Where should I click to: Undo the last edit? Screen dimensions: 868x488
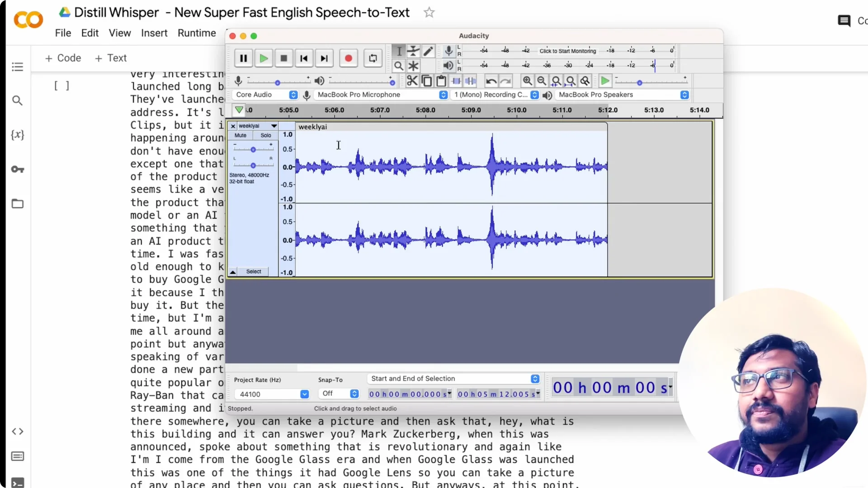click(491, 80)
